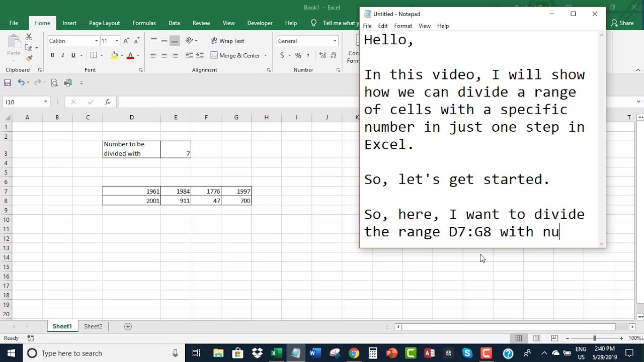Expand the Merge & Center dropdown arrow

click(x=266, y=55)
